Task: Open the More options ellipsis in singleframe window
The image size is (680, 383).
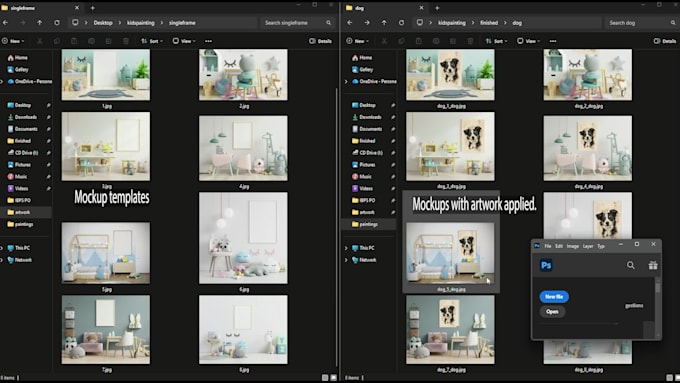Action: coord(209,41)
